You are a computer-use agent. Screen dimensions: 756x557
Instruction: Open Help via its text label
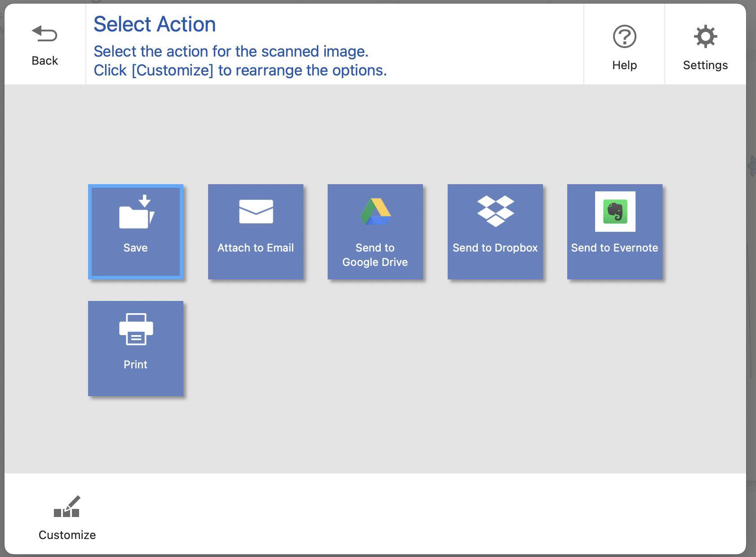click(x=624, y=65)
